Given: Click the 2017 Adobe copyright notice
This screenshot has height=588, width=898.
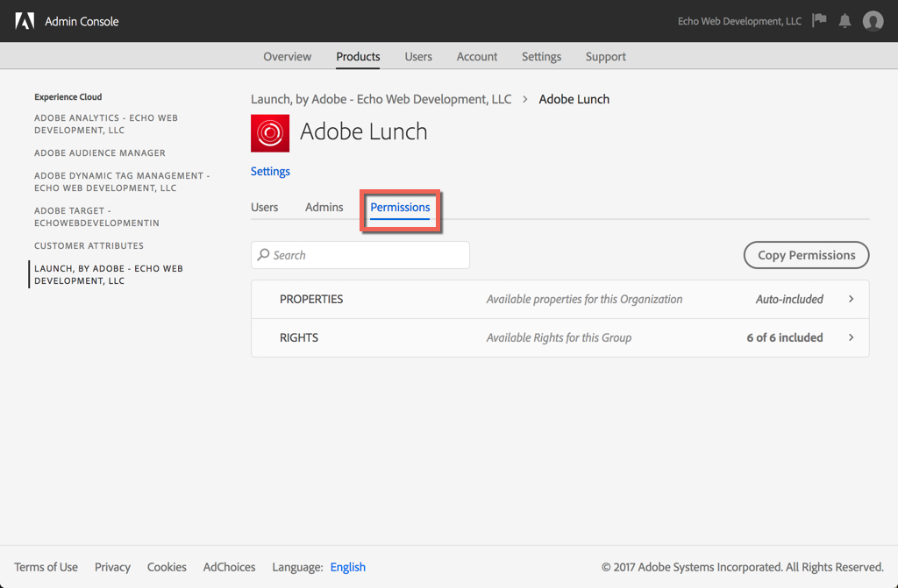Looking at the screenshot, I should click(743, 567).
